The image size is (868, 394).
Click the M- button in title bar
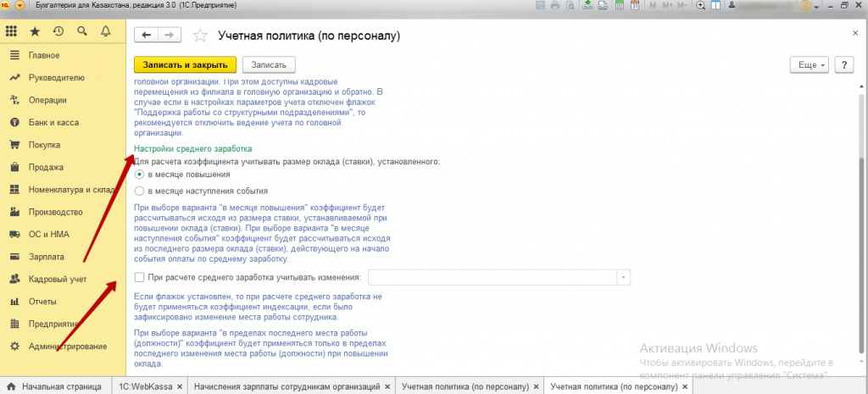pos(682,5)
